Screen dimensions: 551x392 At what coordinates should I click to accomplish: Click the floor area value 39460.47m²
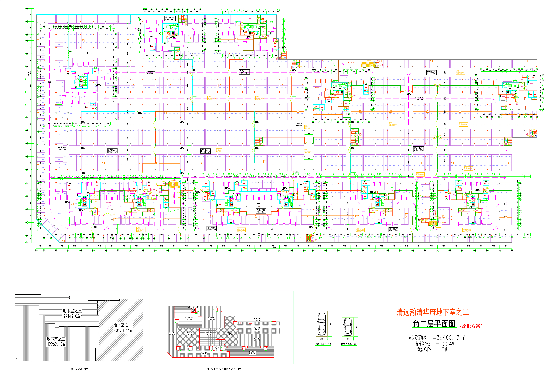coord(451,337)
